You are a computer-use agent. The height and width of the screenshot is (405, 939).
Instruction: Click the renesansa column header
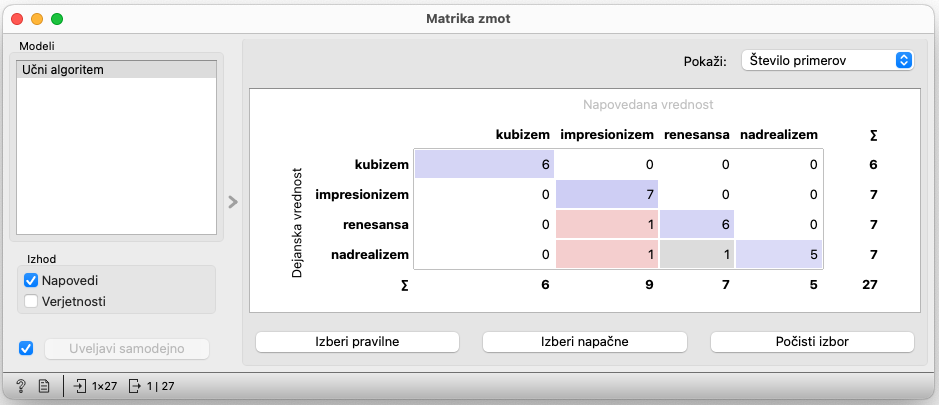(696, 135)
